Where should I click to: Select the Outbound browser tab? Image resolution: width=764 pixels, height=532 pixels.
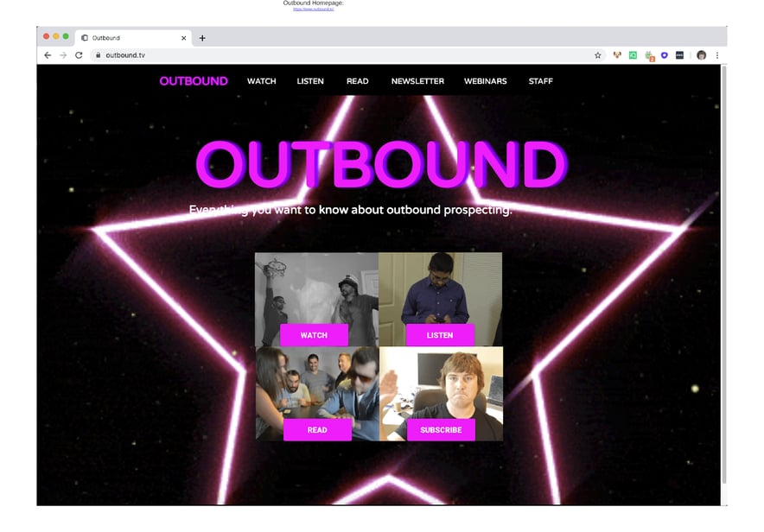tap(133, 38)
